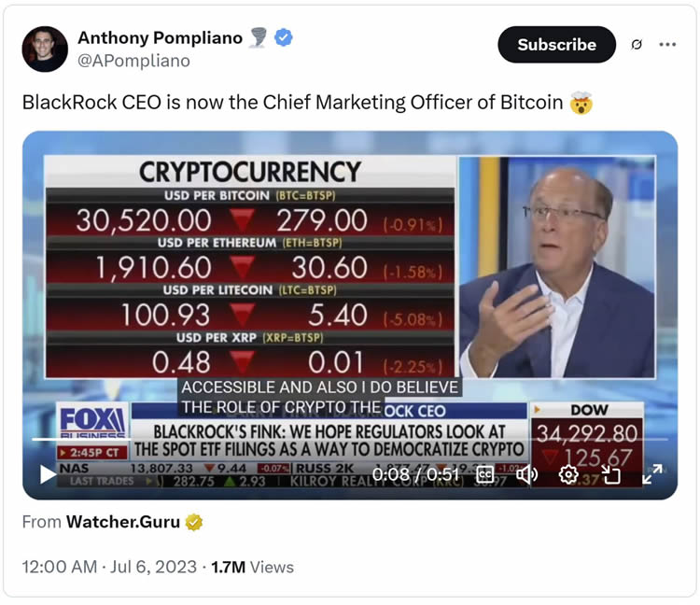
Task: Click the video progress bar
Action: [350, 439]
